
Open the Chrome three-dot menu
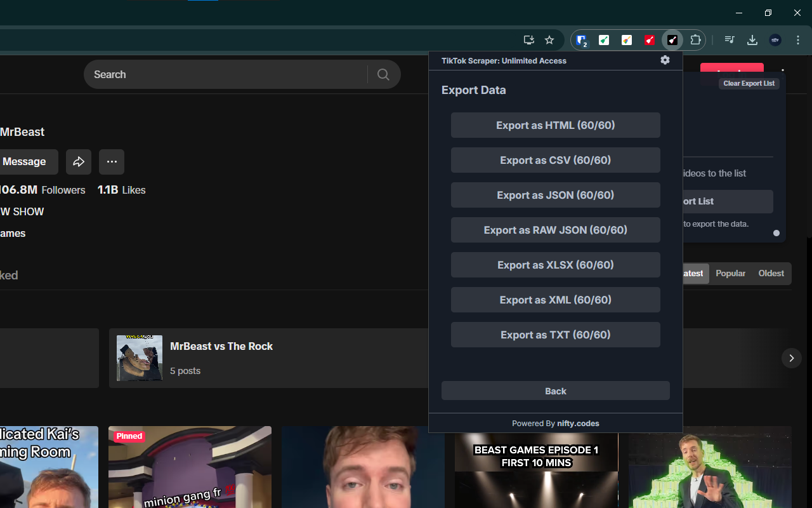[797, 40]
